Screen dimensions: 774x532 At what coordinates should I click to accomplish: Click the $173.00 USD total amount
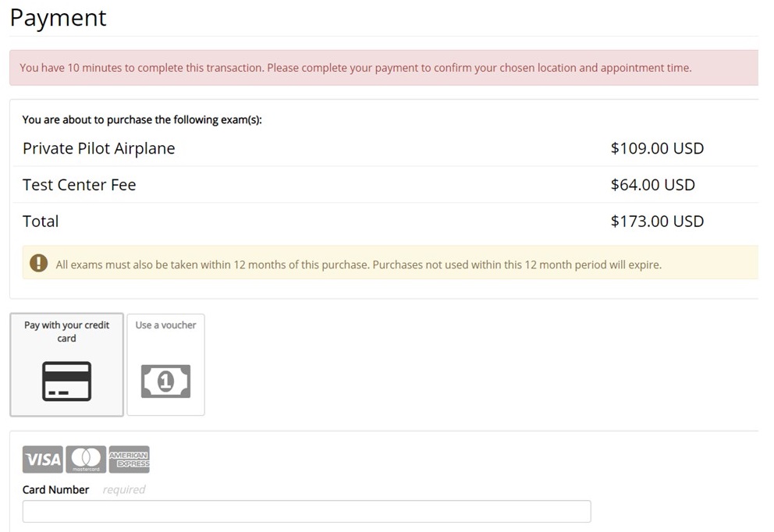[x=657, y=222]
